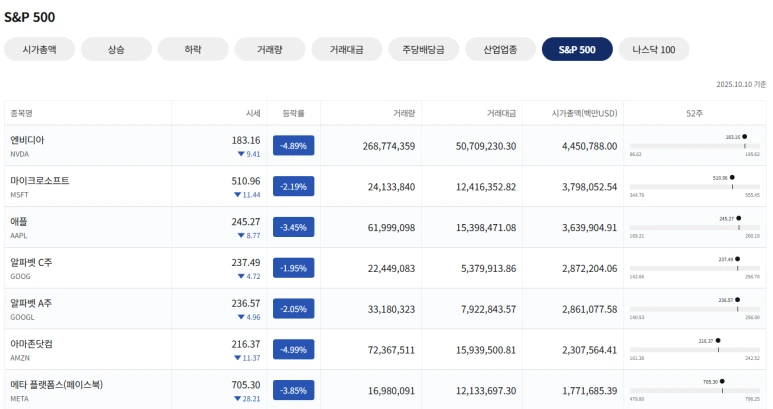Select the 시가총액 filter tab
773x409 pixels.
[x=39, y=49]
